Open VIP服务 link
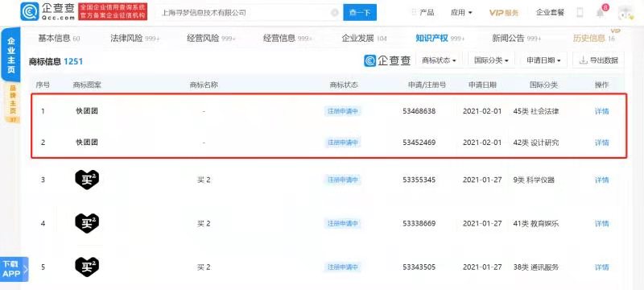644x290 pixels. [504, 13]
